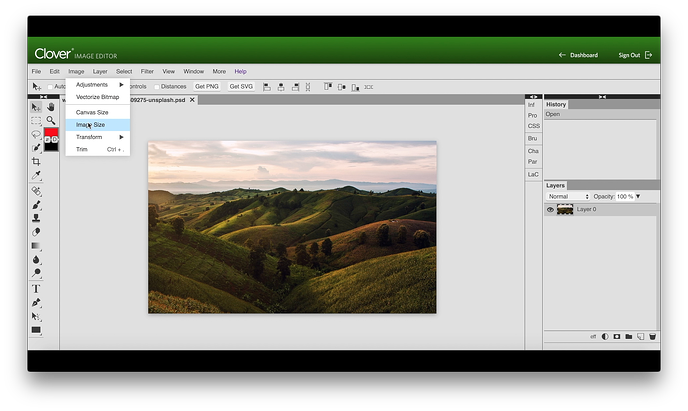Viewport: 688px width, 411px height.
Task: Select the Clone Stamp tool
Action: pos(36,218)
